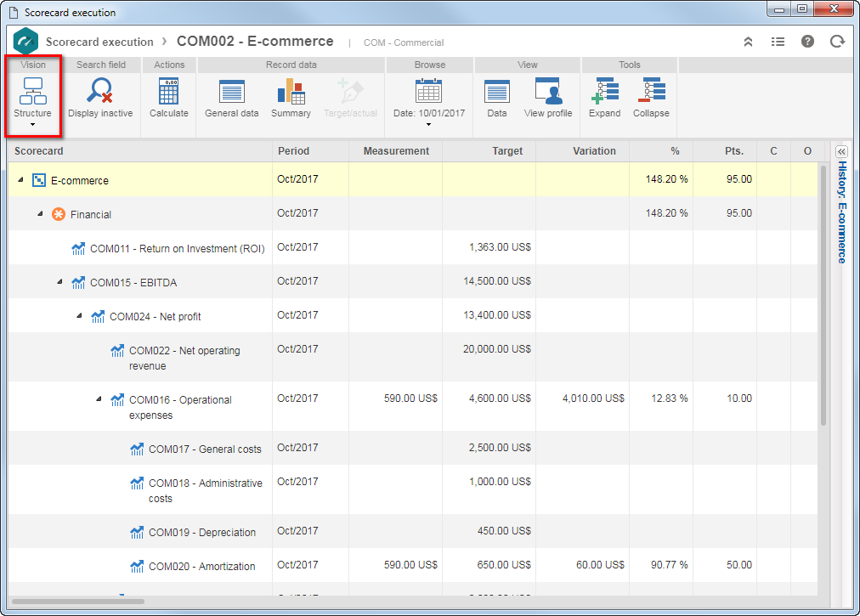Click the COM016 indicator chart icon

117,399
